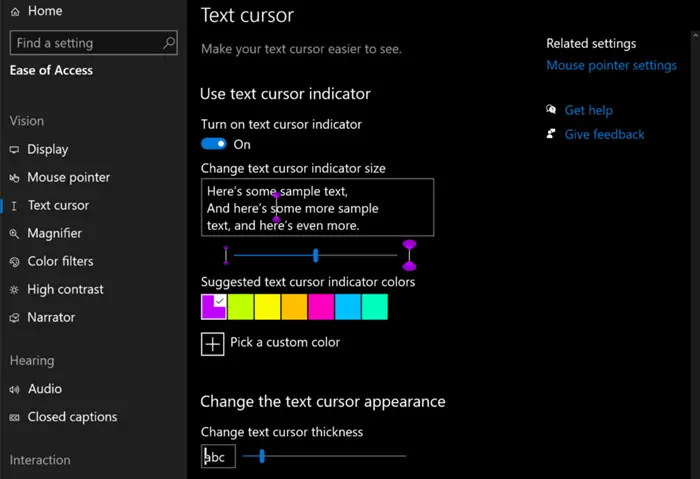
Task: Turn off the text cursor indicator toggle
Action: (x=214, y=144)
